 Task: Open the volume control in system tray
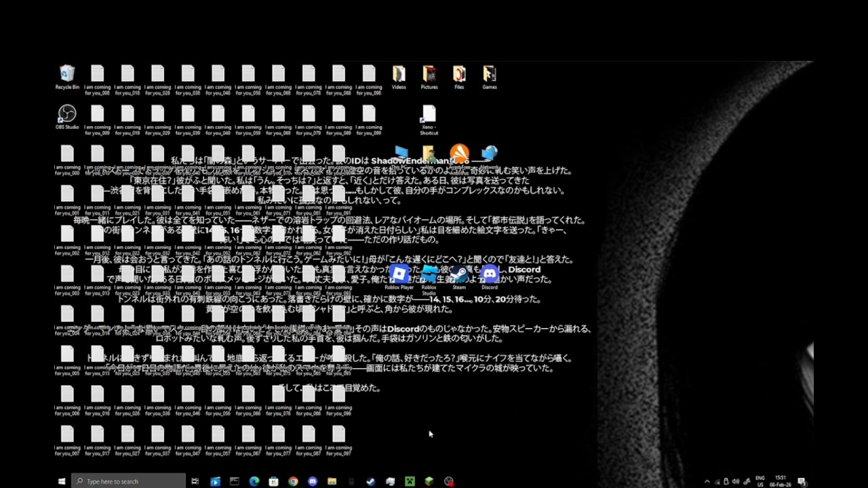(x=736, y=481)
